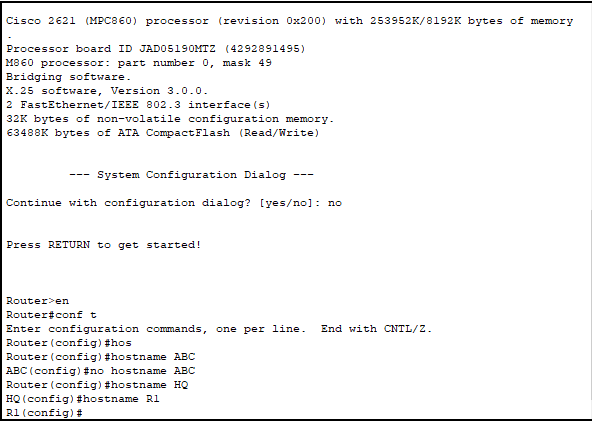The width and height of the screenshot is (592, 421).
Task: Click the 'X.25 software, Version 3.0.0.' line
Action: [x=107, y=91]
